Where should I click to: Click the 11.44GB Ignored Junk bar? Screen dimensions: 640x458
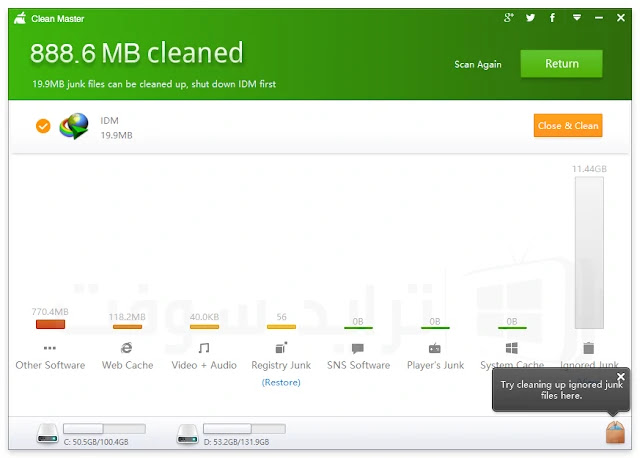tap(589, 253)
